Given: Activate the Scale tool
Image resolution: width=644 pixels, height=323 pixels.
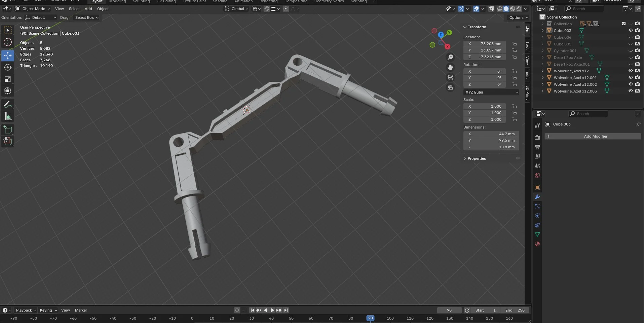Looking at the screenshot, I should tap(8, 79).
